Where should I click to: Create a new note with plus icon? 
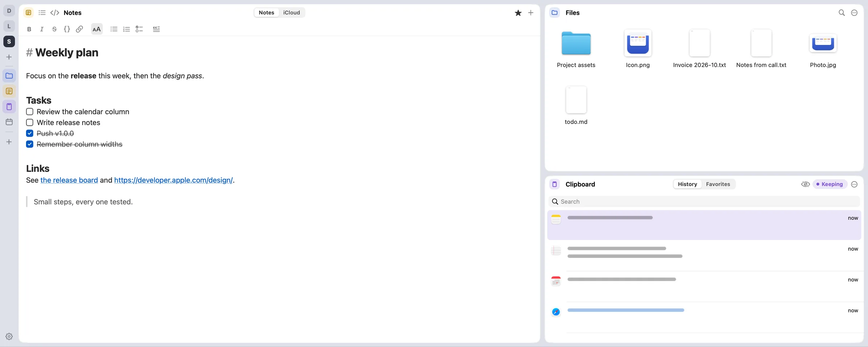click(531, 13)
